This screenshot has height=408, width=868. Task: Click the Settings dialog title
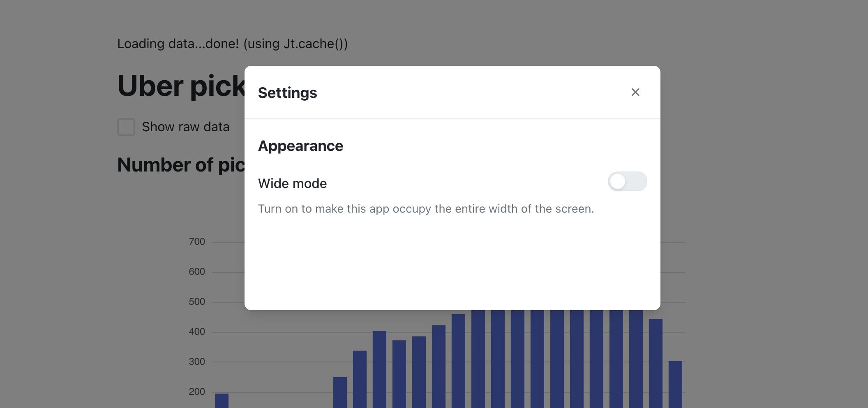click(287, 93)
